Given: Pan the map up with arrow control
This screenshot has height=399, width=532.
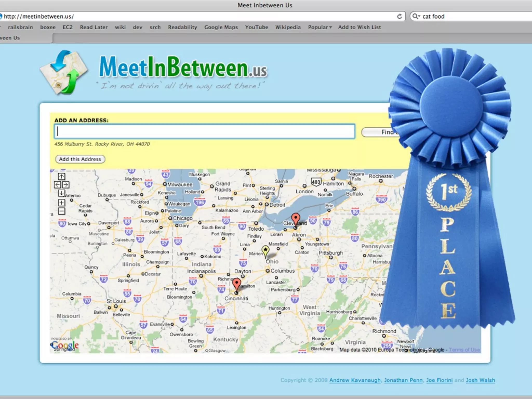Looking at the screenshot, I should (62, 177).
